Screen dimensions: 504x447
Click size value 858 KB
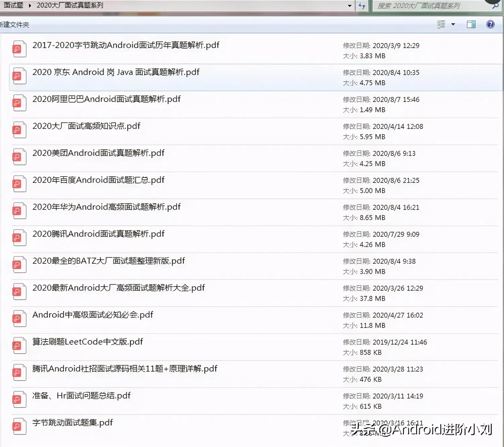(x=371, y=352)
